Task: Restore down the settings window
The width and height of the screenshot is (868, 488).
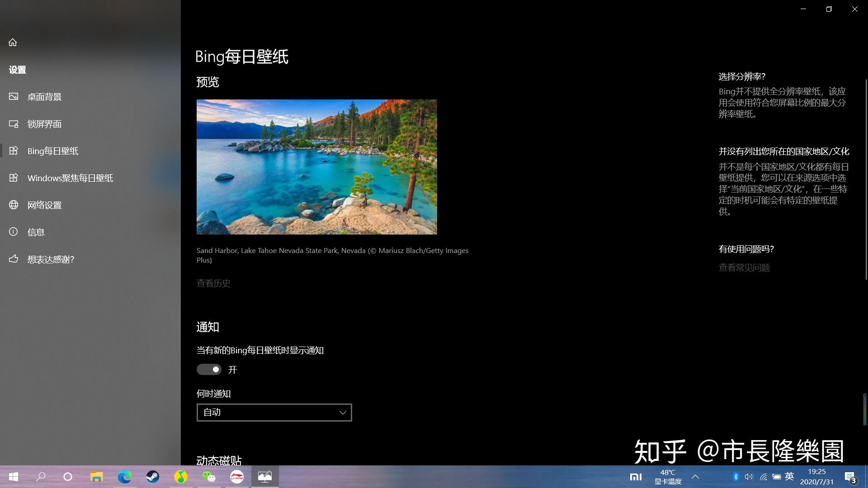Action: pyautogui.click(x=829, y=9)
